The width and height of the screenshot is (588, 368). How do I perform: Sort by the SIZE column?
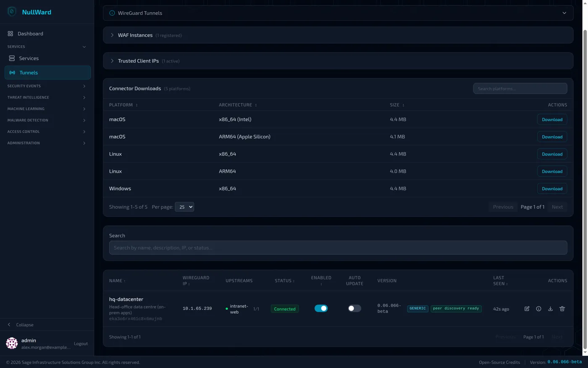[x=397, y=105]
